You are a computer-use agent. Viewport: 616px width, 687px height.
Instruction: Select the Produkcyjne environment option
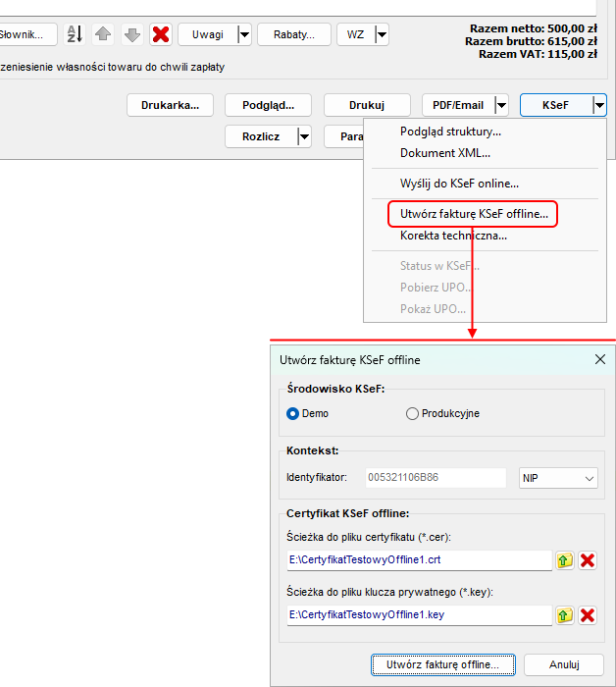(412, 414)
